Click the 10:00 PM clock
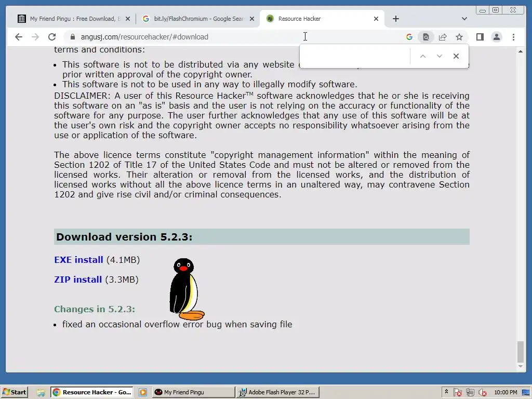Screen dimensions: 532x399 [506, 393]
